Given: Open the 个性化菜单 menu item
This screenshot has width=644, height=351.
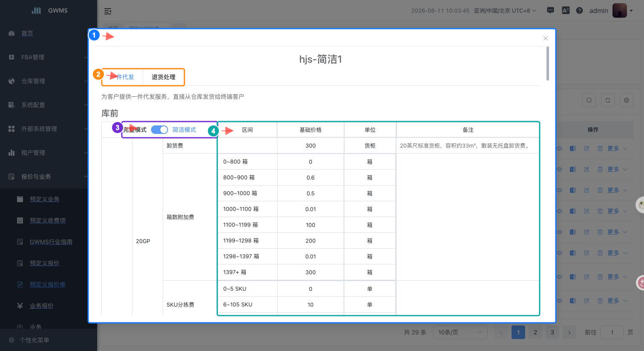Looking at the screenshot, I should [x=34, y=340].
